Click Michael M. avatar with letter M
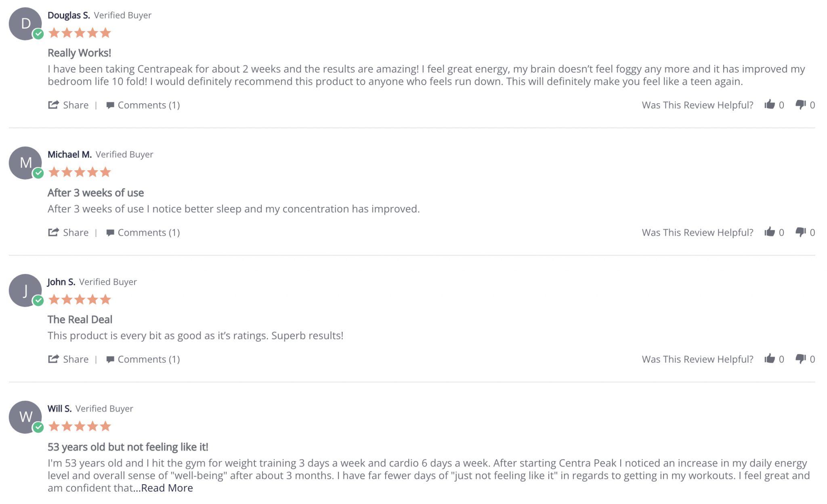Image resolution: width=827 pixels, height=504 pixels. click(x=25, y=163)
